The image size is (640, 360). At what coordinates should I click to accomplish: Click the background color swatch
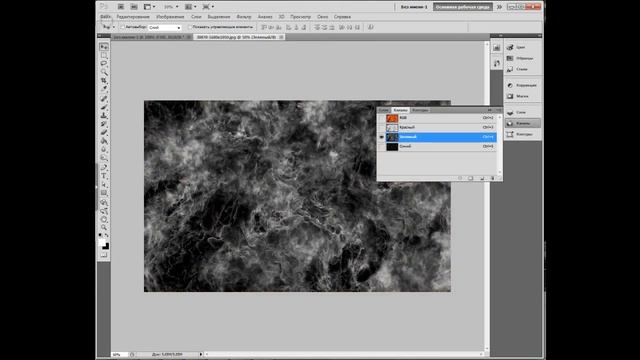coord(106,246)
